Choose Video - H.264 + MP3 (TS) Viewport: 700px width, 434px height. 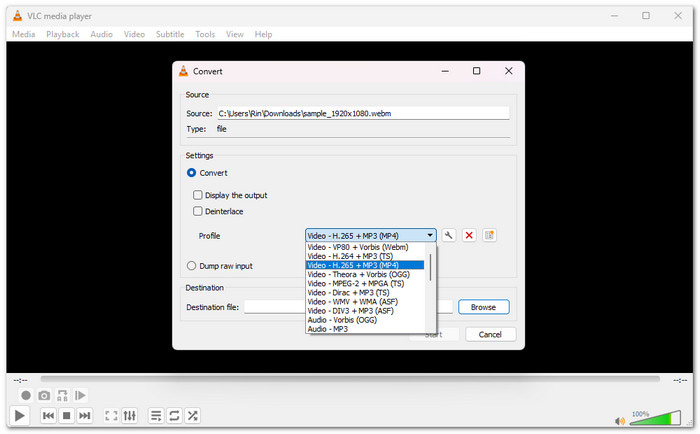[x=365, y=256]
